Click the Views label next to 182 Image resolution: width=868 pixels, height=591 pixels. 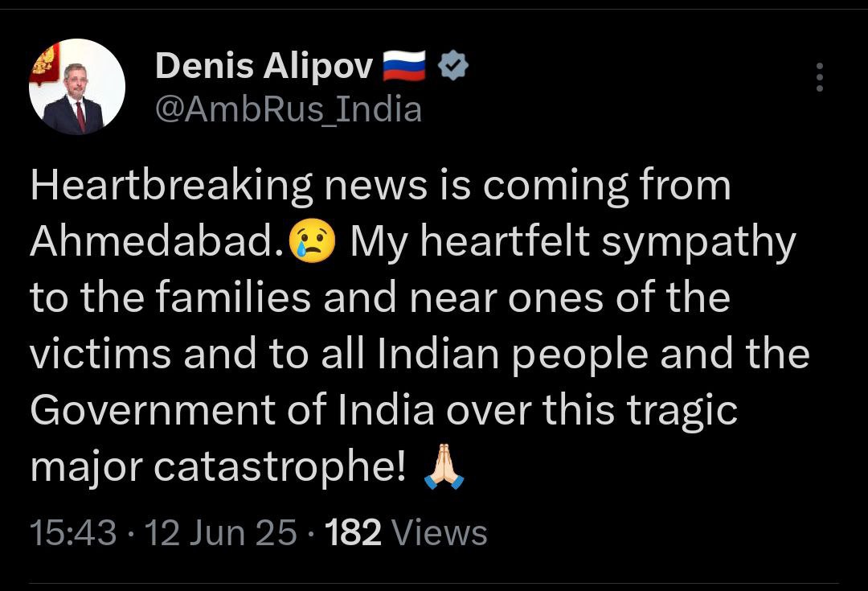tap(439, 532)
